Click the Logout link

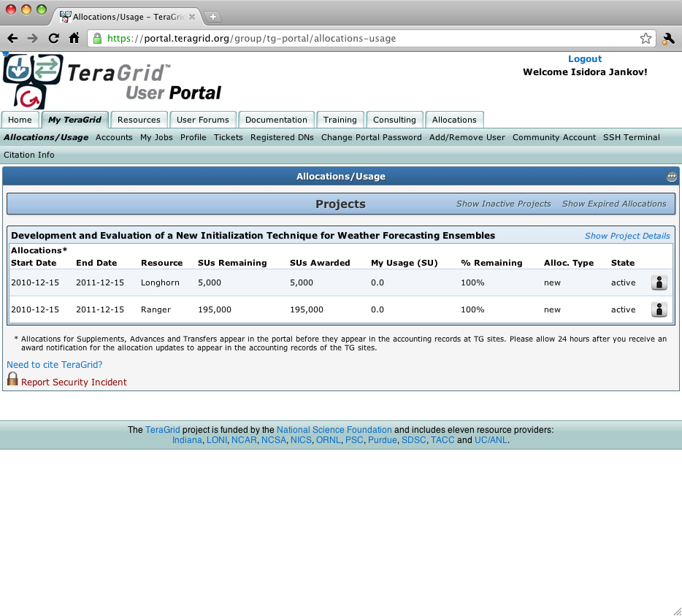(x=584, y=59)
